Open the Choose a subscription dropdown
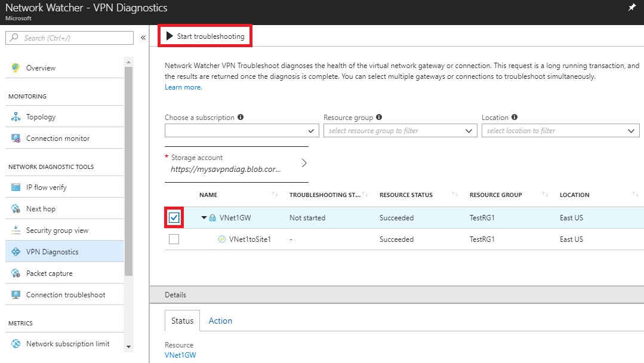 pyautogui.click(x=242, y=131)
